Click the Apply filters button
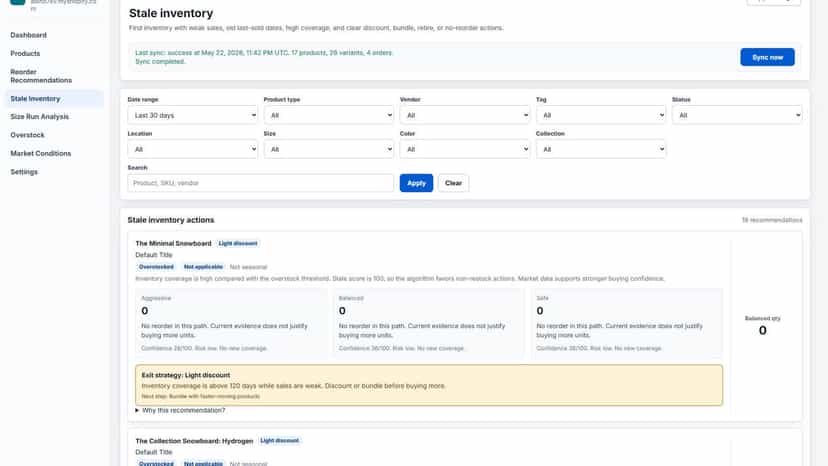The width and height of the screenshot is (828, 466). [x=416, y=183]
